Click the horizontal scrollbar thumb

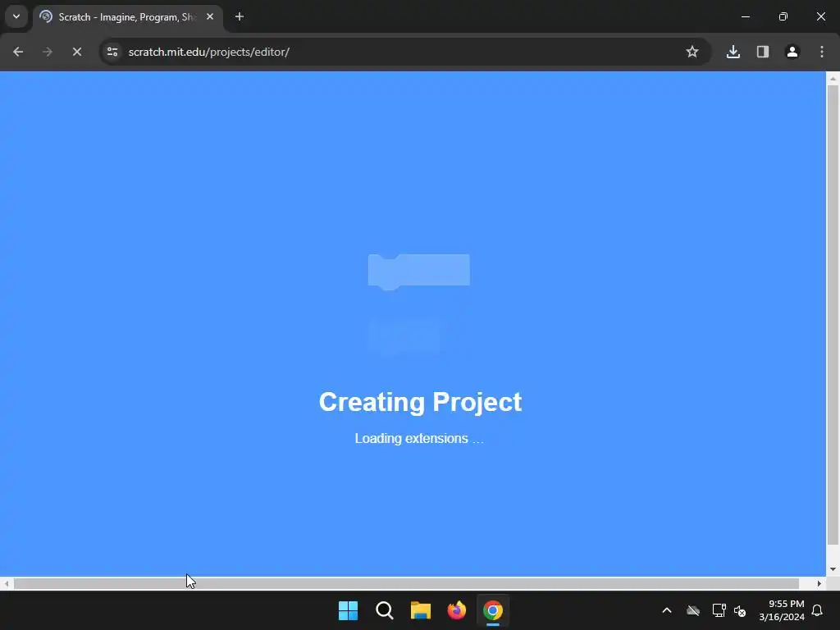click(x=406, y=583)
